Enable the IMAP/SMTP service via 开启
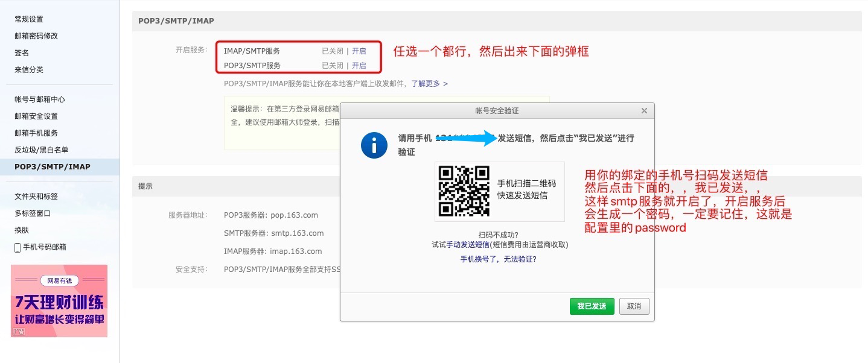The width and height of the screenshot is (868, 363). point(359,51)
